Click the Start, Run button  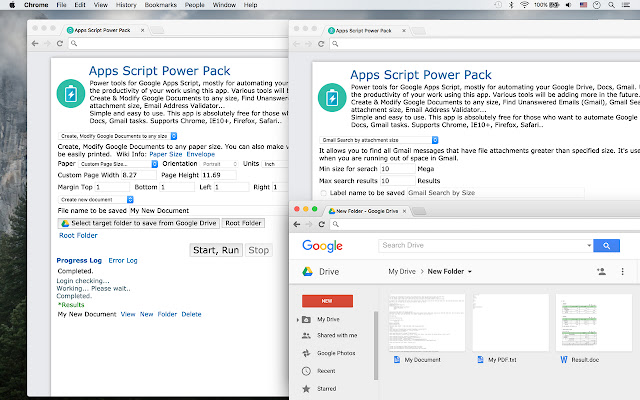tap(216, 250)
